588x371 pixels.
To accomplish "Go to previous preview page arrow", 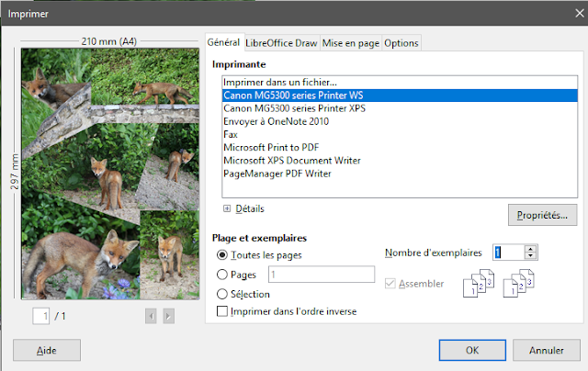I will [151, 316].
